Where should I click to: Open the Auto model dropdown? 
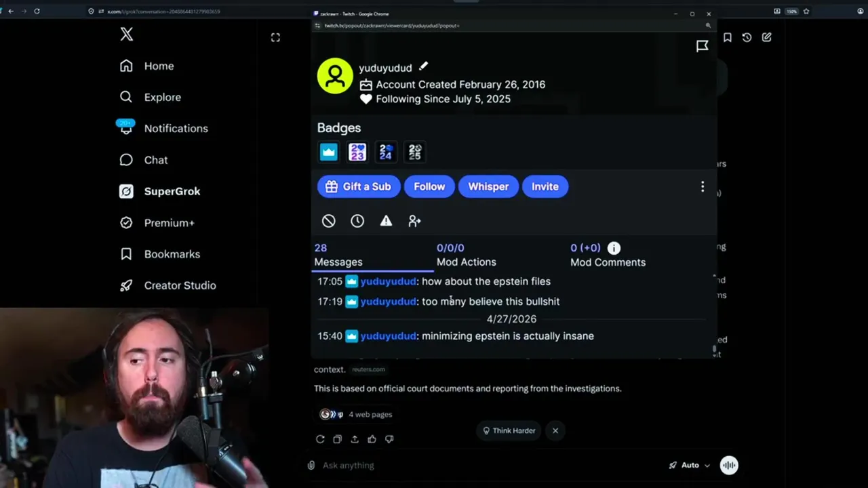690,465
